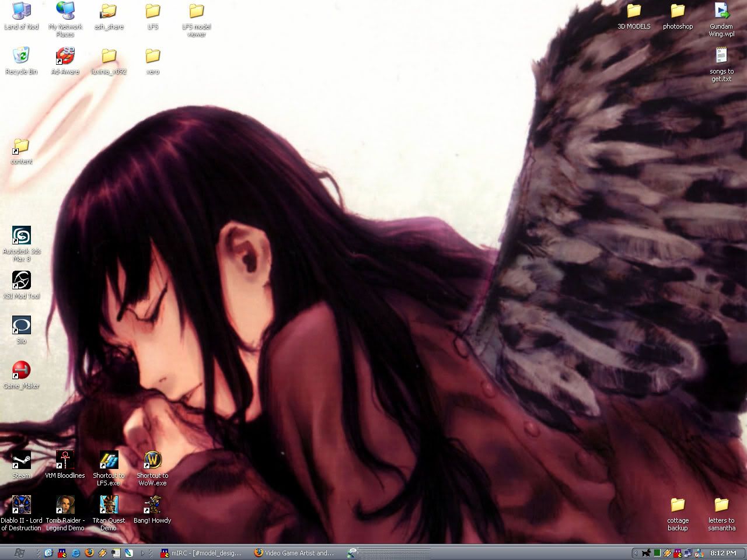Open the content folder shortcut

click(x=22, y=150)
